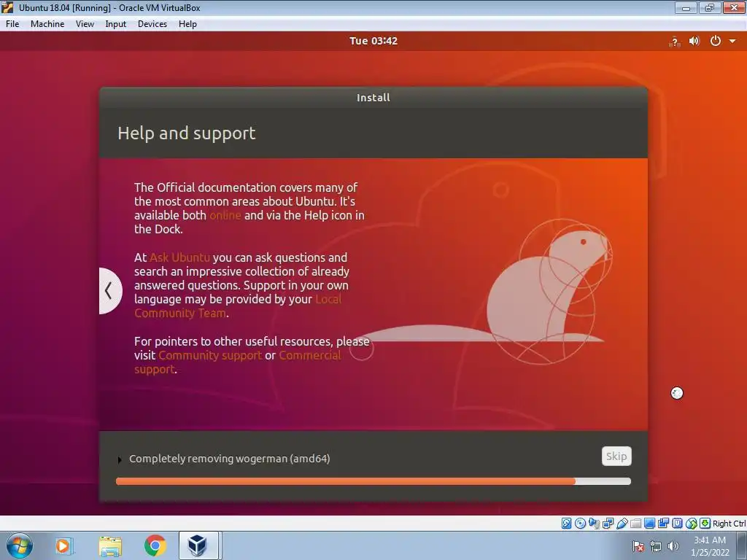Screen dimensions: 747x560
Task: Click the 'Right Ctrl' host key label
Action: click(x=729, y=524)
